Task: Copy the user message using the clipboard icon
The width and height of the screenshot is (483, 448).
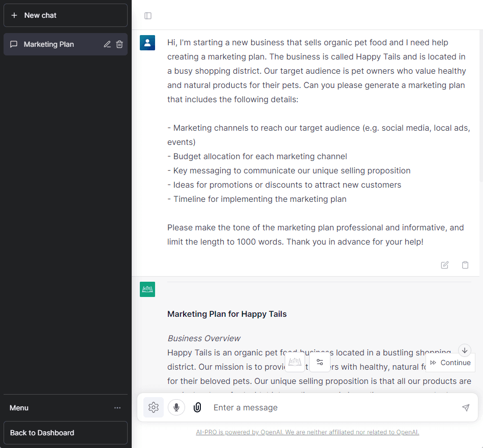Action: click(x=465, y=265)
